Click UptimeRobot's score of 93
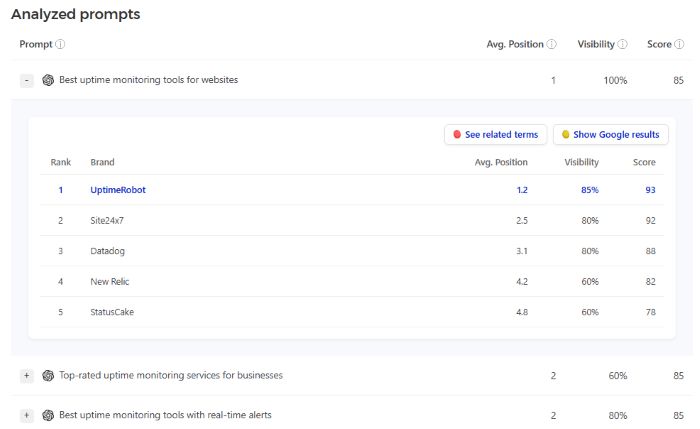 [650, 190]
